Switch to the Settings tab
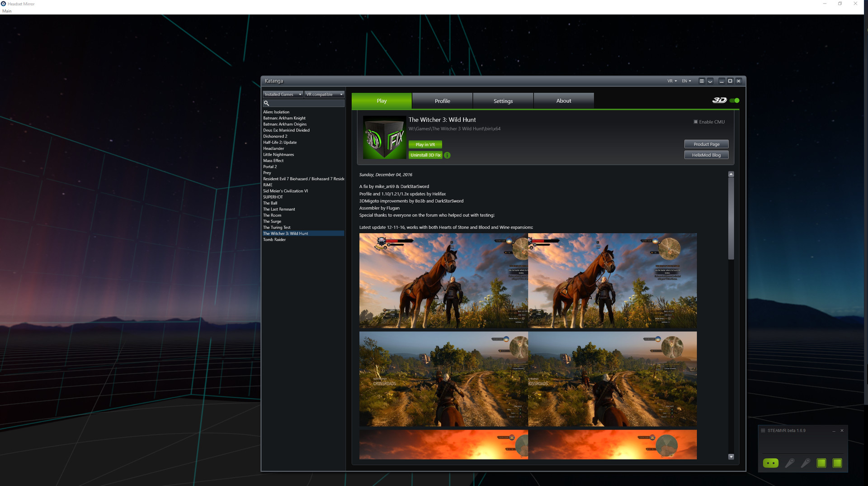868x486 pixels. [503, 100]
